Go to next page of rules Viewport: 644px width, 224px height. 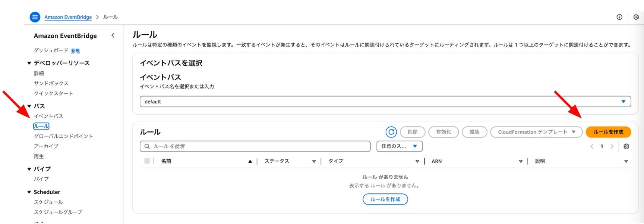pyautogui.click(x=612, y=146)
